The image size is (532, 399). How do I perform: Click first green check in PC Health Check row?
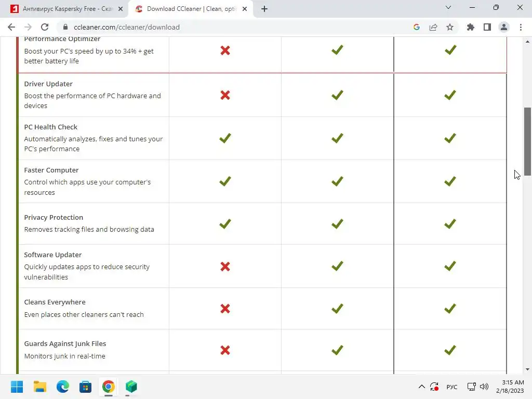pos(225,138)
